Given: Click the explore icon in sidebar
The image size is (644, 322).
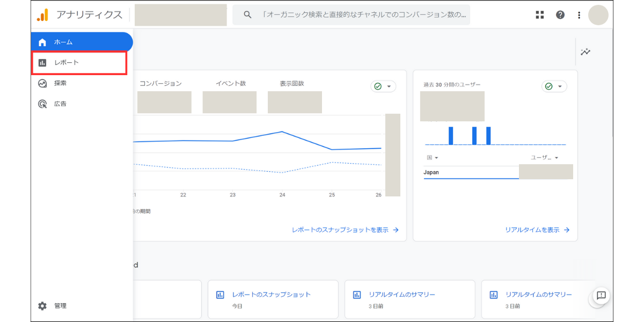Looking at the screenshot, I should 42,83.
